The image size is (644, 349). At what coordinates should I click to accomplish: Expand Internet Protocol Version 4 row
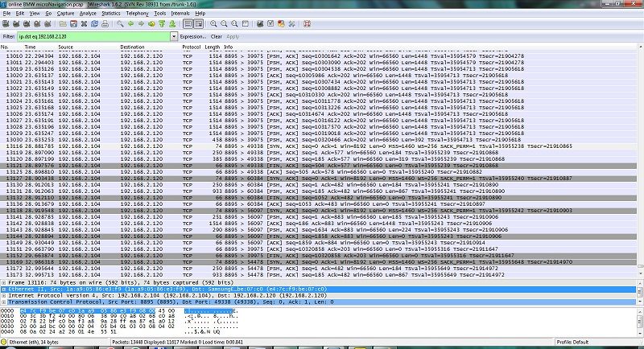coord(4,296)
